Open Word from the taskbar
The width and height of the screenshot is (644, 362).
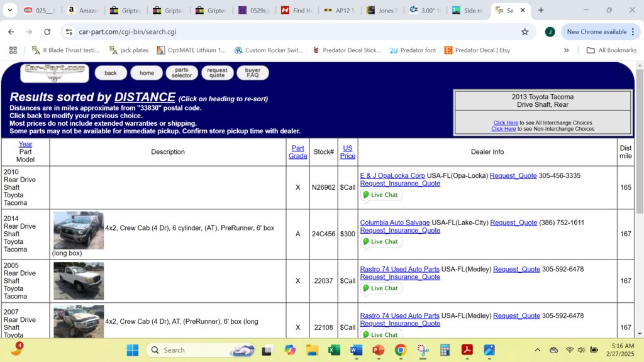[356, 350]
